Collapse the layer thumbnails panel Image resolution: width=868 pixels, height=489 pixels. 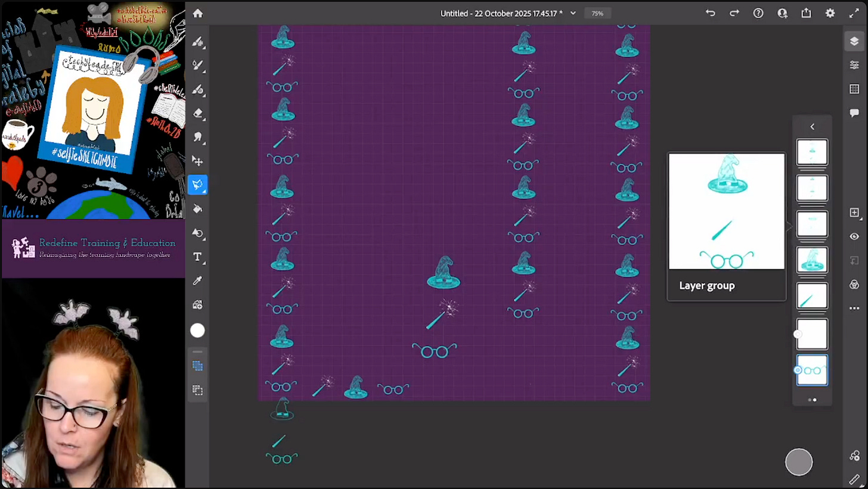[812, 126]
